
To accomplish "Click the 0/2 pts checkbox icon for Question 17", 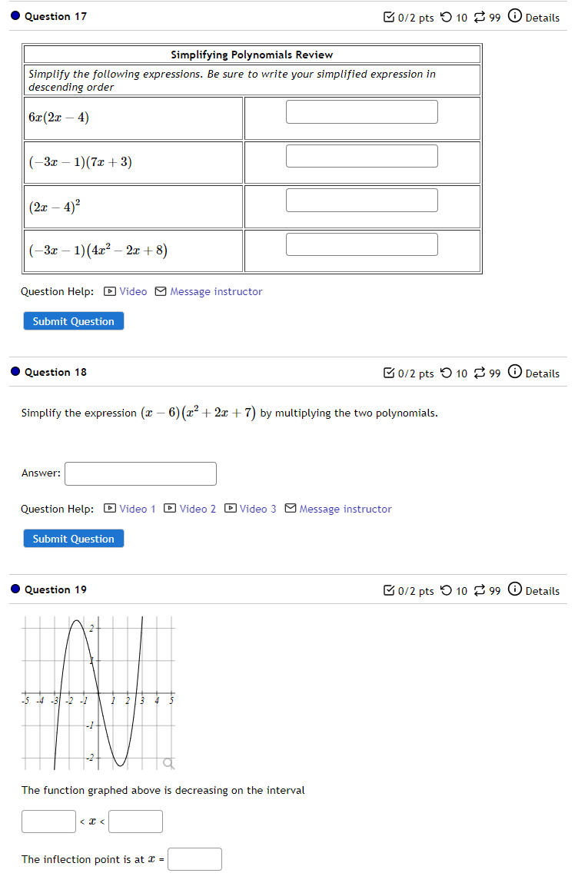I will pos(389,16).
